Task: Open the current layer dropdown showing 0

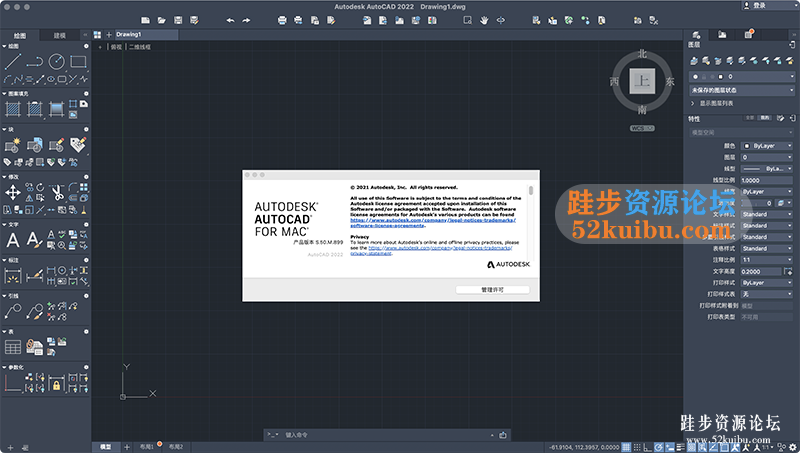Action: tap(742, 77)
